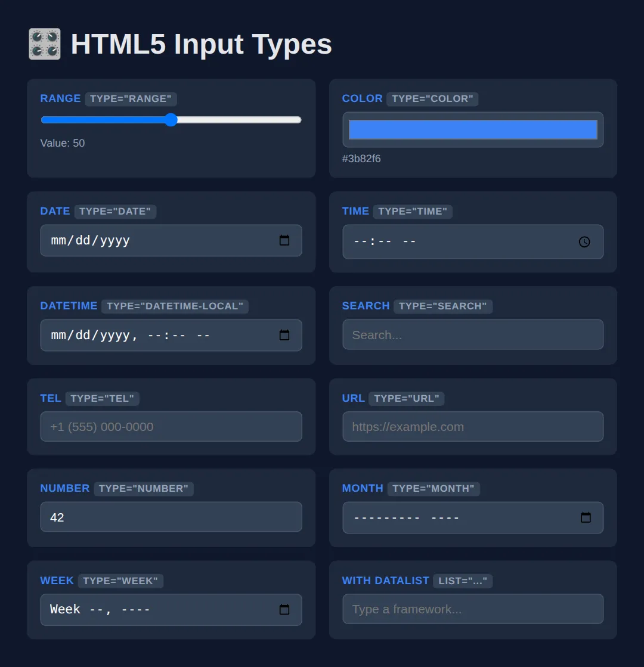Click the RANGE label

pos(60,98)
